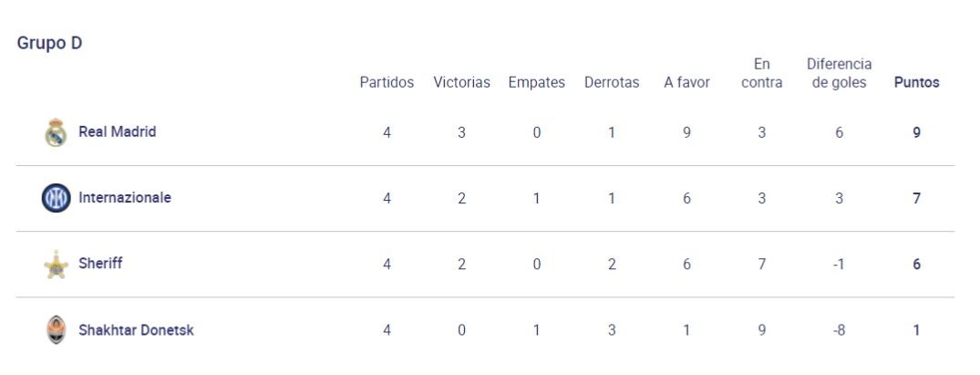The height and width of the screenshot is (375, 980).
Task: Click the Real Madrid crest icon
Action: 56,132
